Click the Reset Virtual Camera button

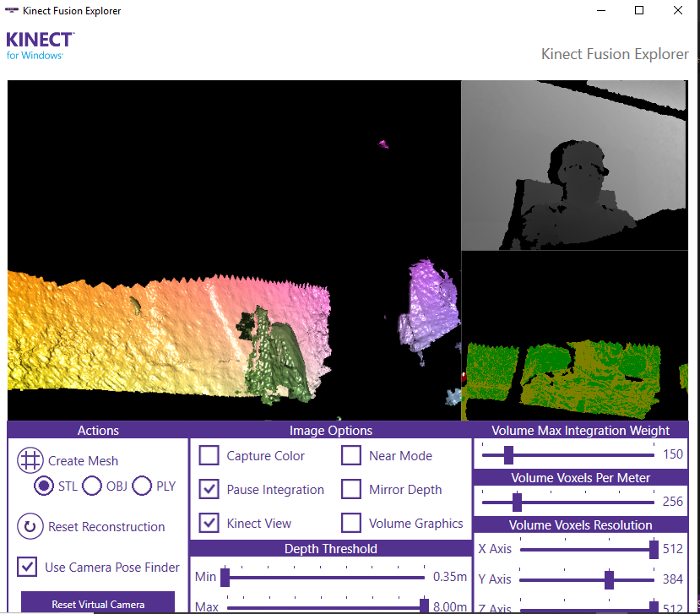coord(98,603)
